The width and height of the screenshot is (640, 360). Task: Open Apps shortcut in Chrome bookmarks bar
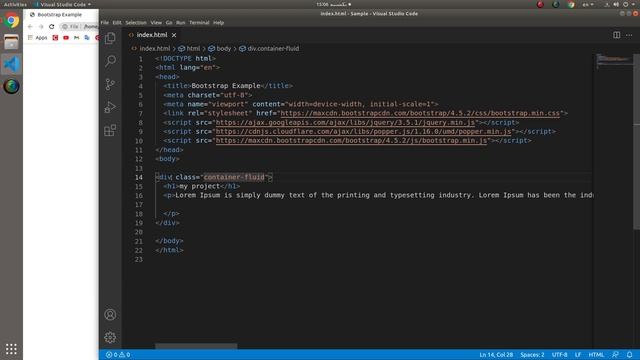point(38,38)
